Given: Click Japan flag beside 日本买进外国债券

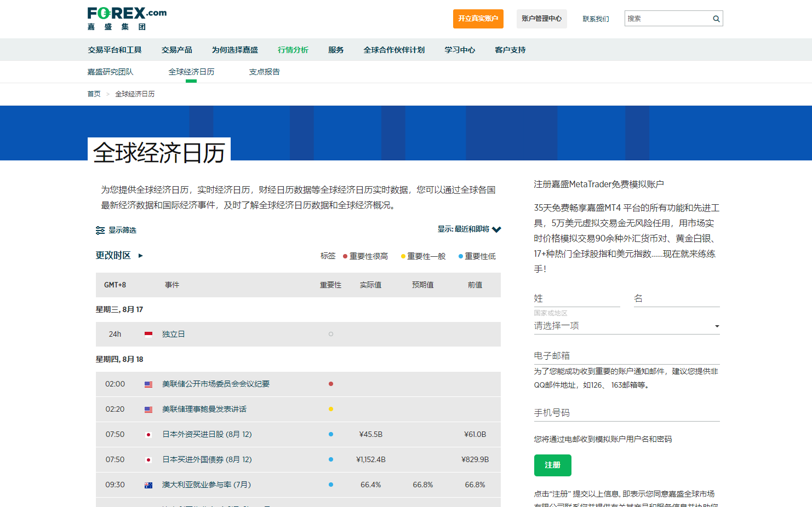Looking at the screenshot, I should (x=148, y=460).
